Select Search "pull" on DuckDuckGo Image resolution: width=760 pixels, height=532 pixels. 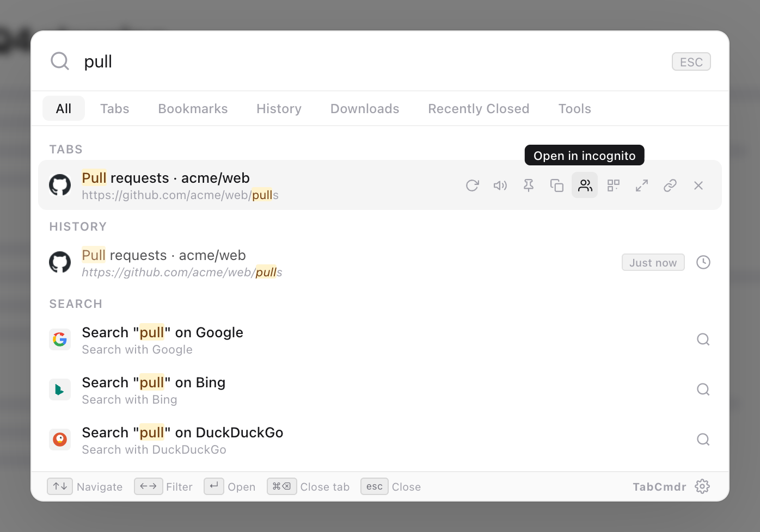[380, 440]
